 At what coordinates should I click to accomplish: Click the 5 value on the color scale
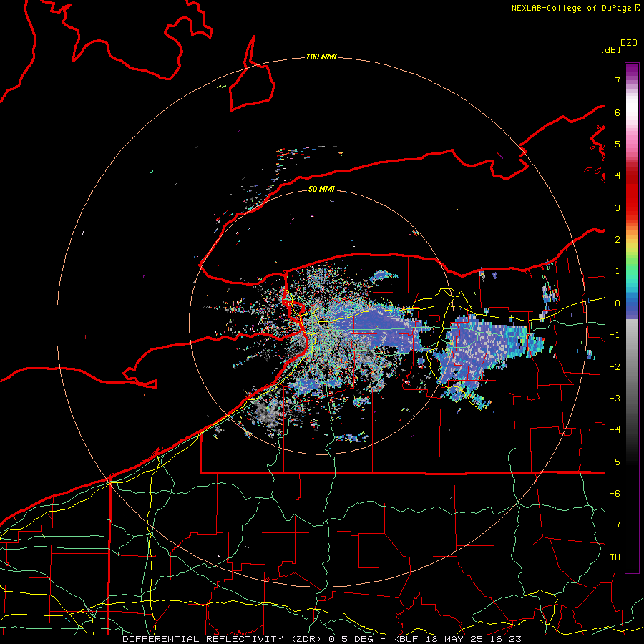pos(618,144)
